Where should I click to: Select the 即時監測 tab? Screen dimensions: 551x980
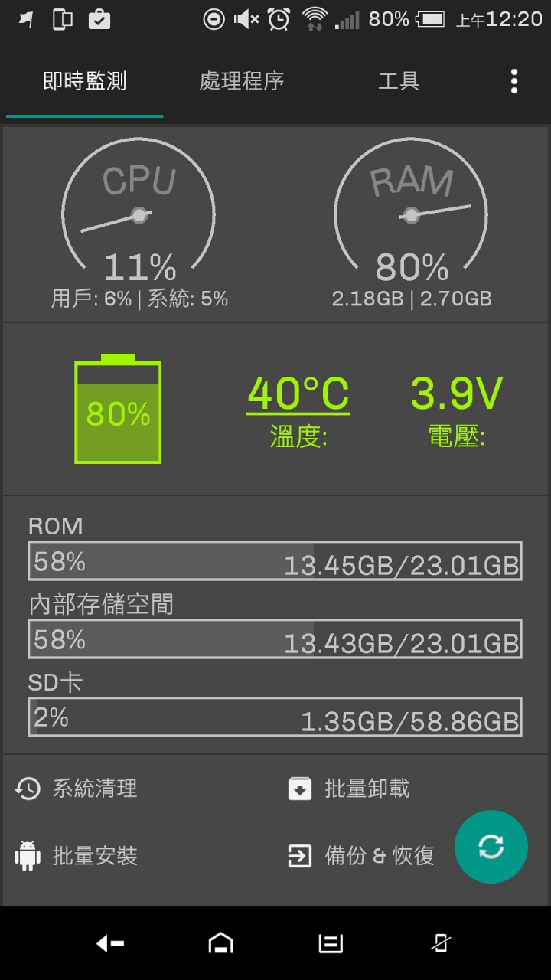(84, 81)
